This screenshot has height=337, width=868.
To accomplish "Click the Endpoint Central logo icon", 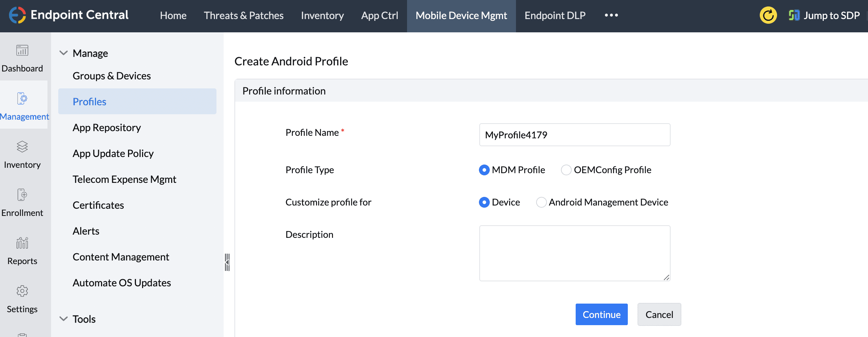I will click(x=17, y=15).
